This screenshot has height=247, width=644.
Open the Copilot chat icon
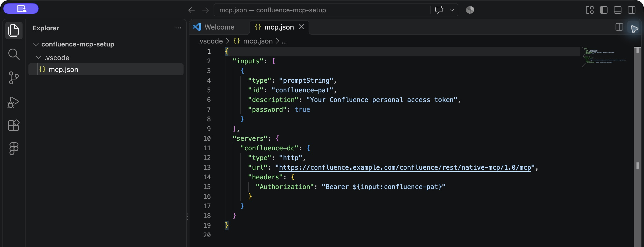click(439, 10)
